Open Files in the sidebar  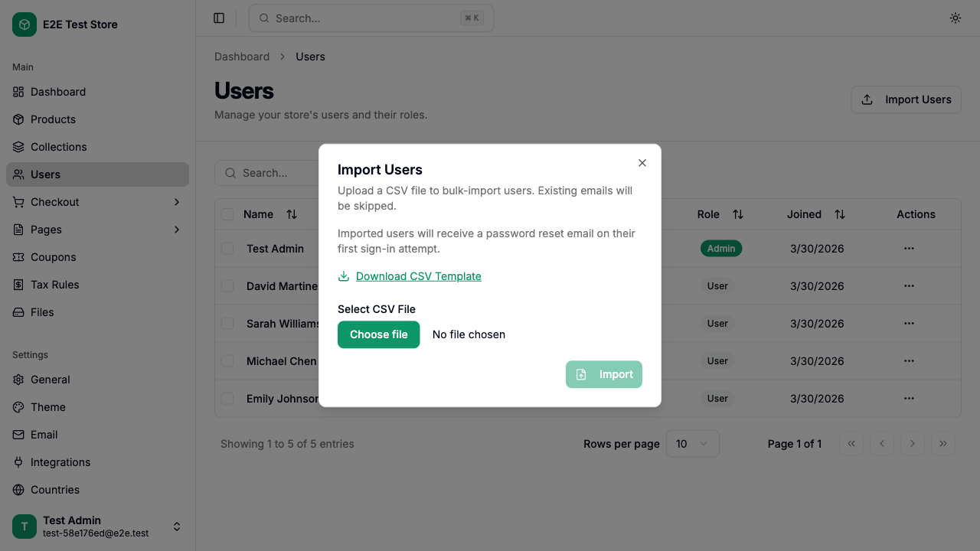tap(97, 312)
